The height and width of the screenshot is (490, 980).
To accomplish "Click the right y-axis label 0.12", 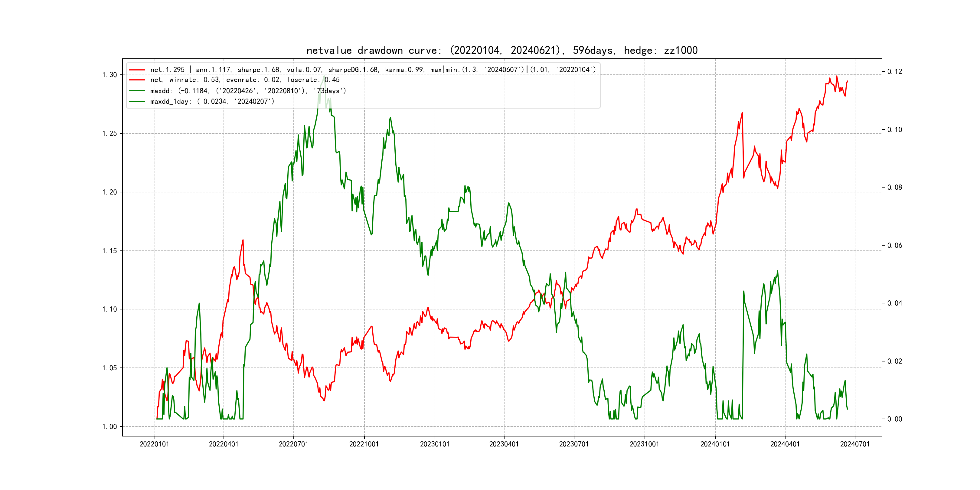I will (894, 71).
